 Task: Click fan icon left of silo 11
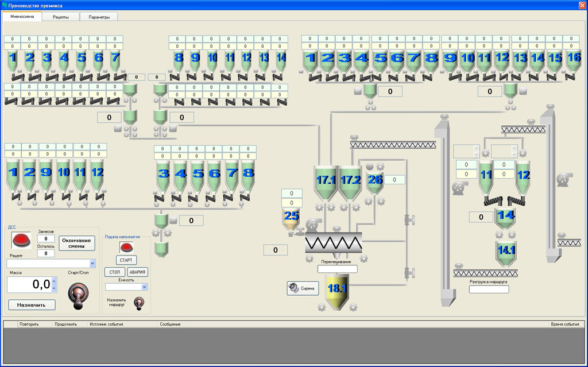coord(458,187)
